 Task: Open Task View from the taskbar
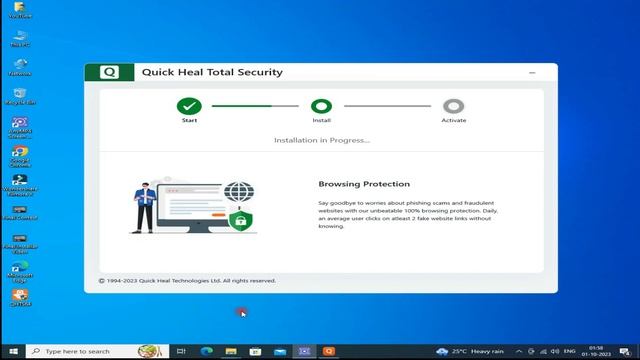181,351
